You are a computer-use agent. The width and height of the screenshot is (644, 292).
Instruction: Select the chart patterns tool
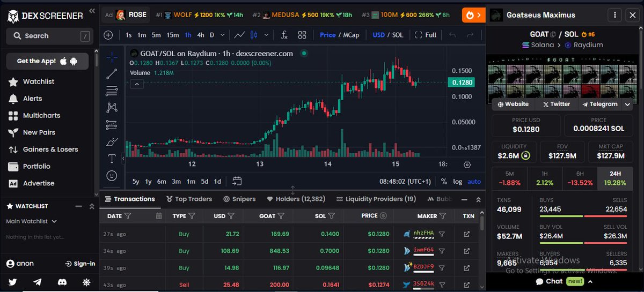coord(112,108)
